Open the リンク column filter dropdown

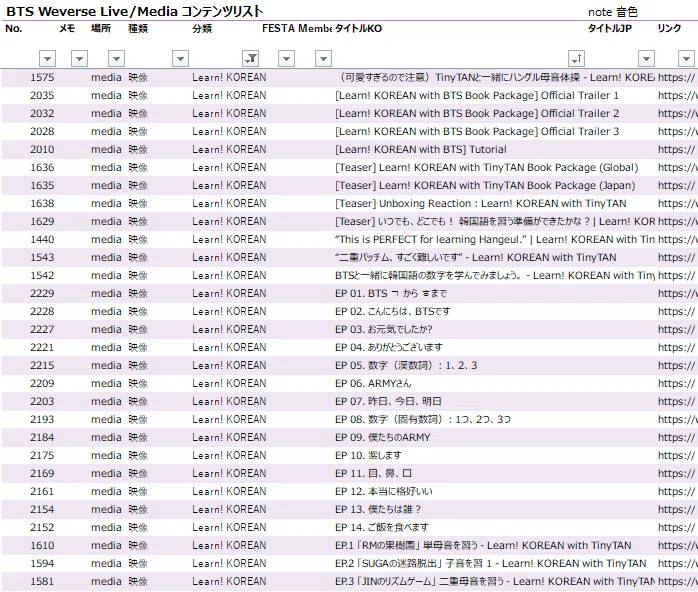686,58
